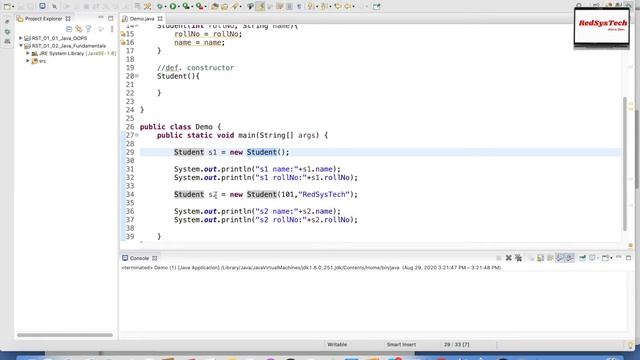640x360 pixels.
Task: Click the Project Explorer horizontal scrollbar
Action: tap(65, 335)
